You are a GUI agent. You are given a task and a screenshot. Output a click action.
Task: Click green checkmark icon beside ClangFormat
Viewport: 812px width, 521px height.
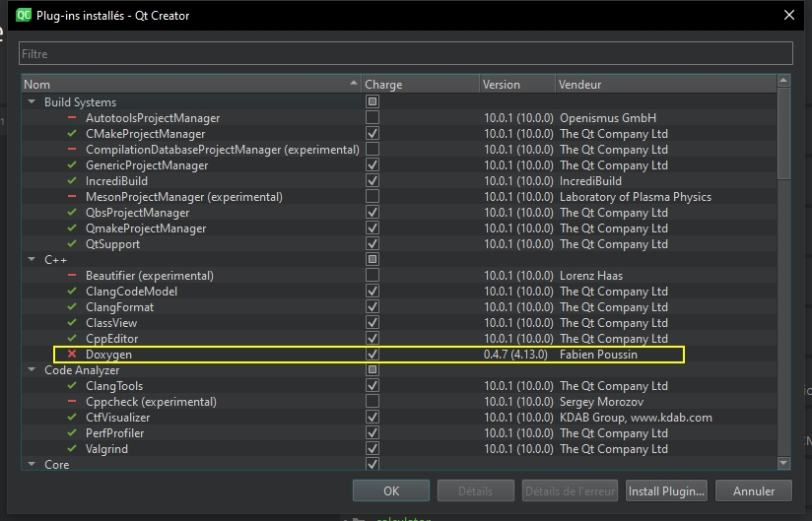(x=72, y=307)
